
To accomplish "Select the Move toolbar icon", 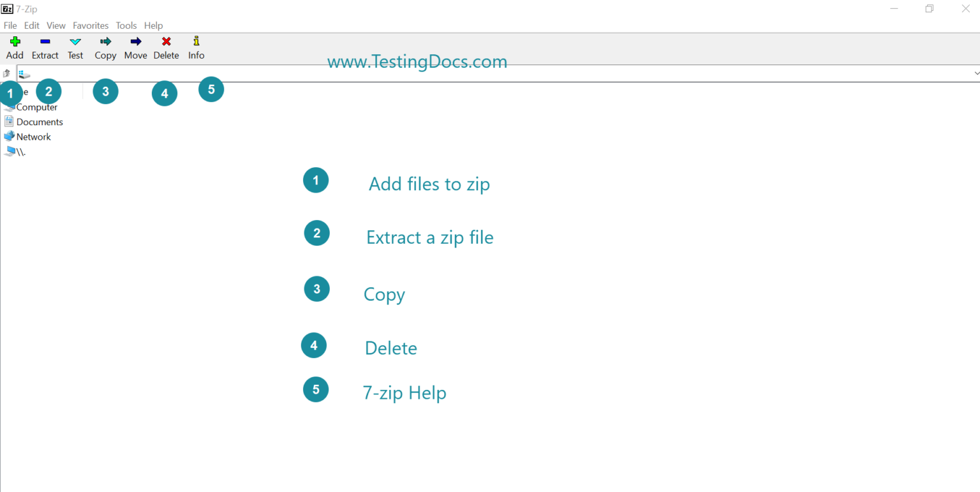I will pyautogui.click(x=135, y=47).
